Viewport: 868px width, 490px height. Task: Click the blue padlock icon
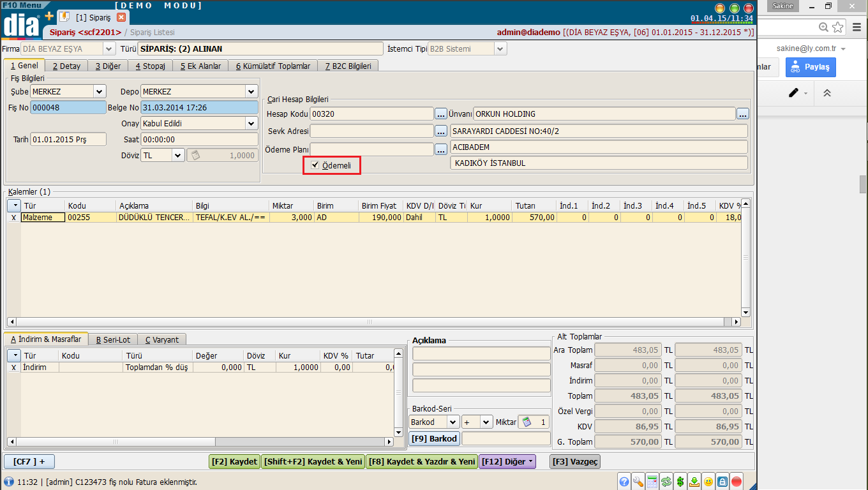[722, 482]
